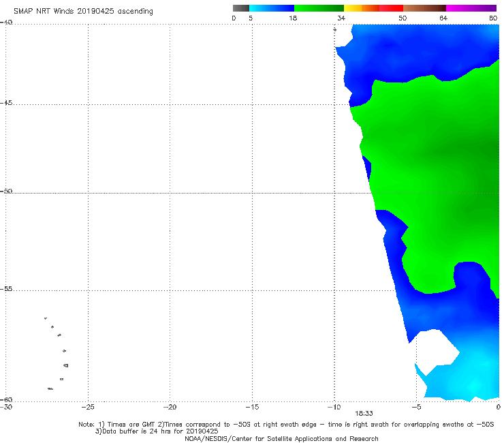
Task: Click the red segment of the colorbar
Action: pyautogui.click(x=391, y=8)
